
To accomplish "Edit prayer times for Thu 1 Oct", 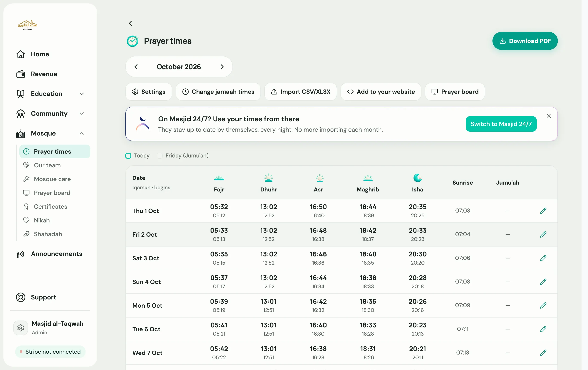I will coord(543,211).
